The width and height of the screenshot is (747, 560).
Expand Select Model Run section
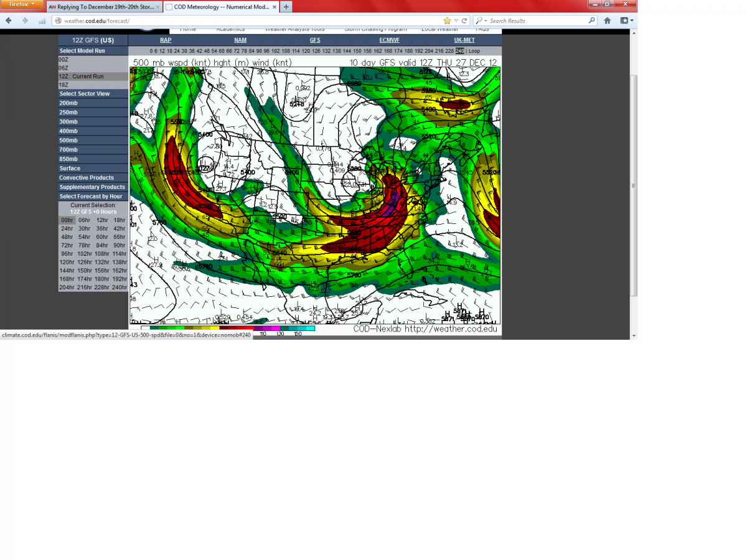(93, 51)
